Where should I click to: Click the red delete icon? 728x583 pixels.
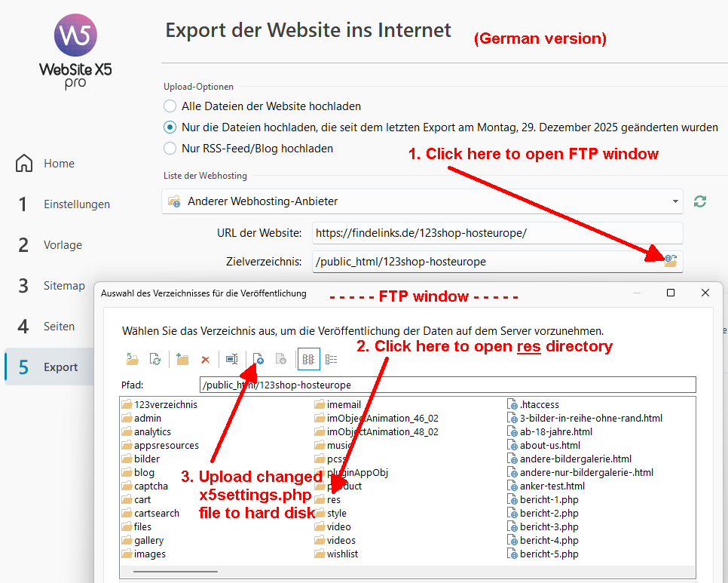205,360
